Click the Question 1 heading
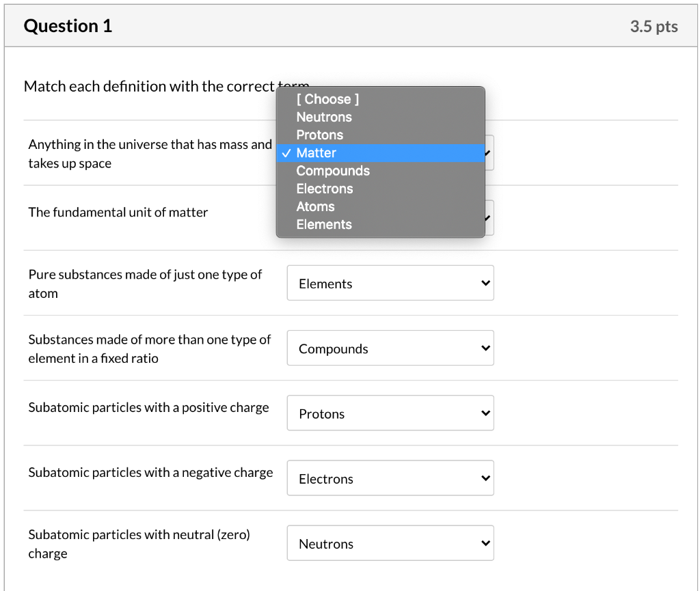Viewport: 700px width, 591px height. pos(68,26)
